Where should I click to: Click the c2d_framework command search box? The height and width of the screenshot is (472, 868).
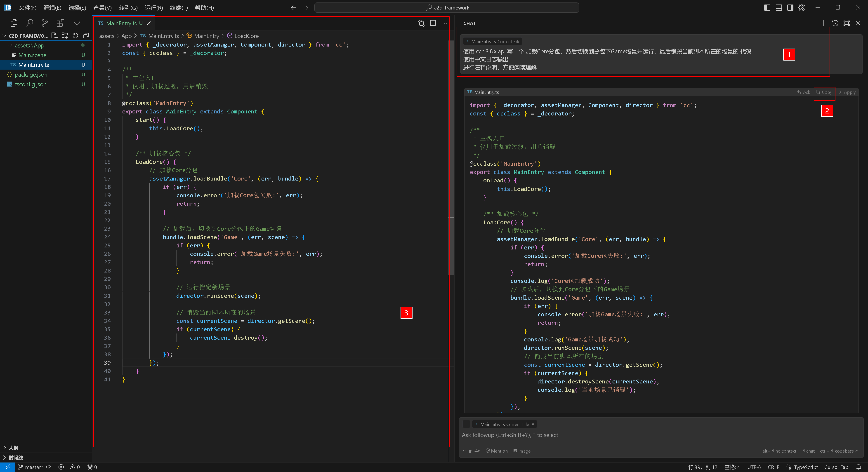447,7
